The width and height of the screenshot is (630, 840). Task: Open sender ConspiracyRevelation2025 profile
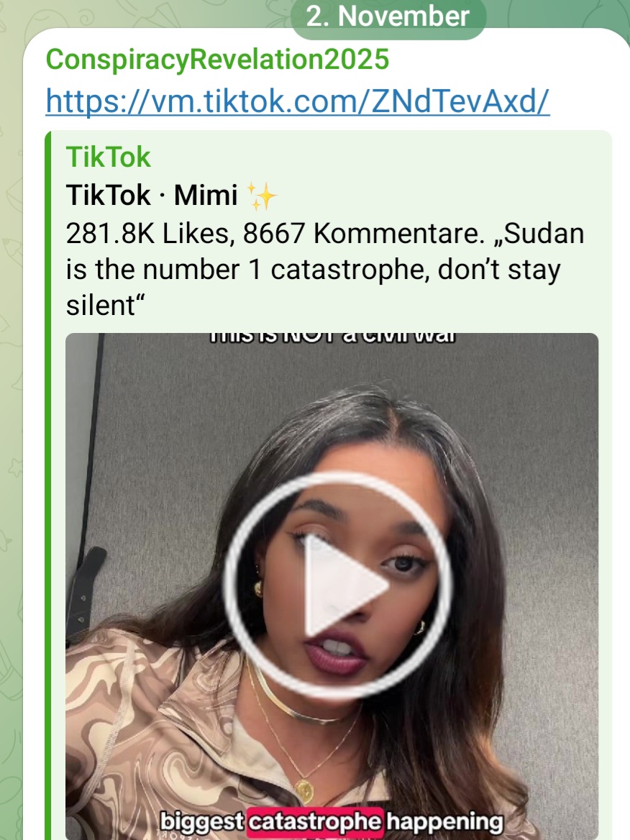pos(217,59)
